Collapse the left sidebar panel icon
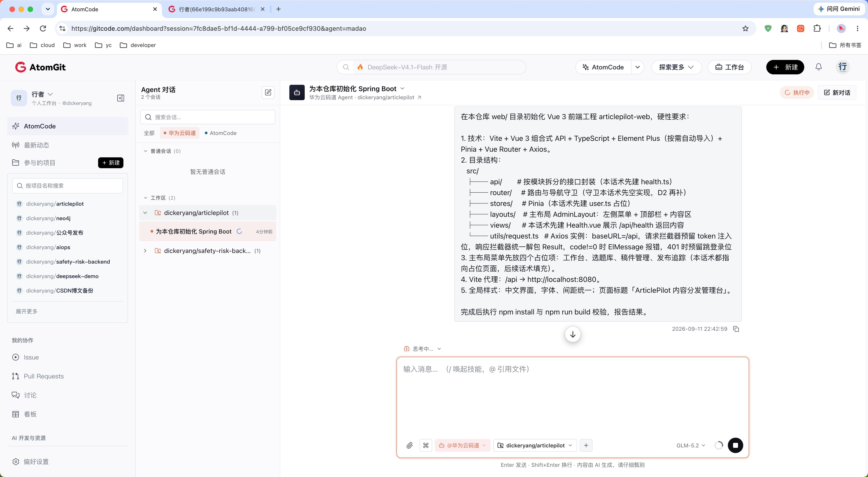This screenshot has width=868, height=477. click(x=121, y=98)
